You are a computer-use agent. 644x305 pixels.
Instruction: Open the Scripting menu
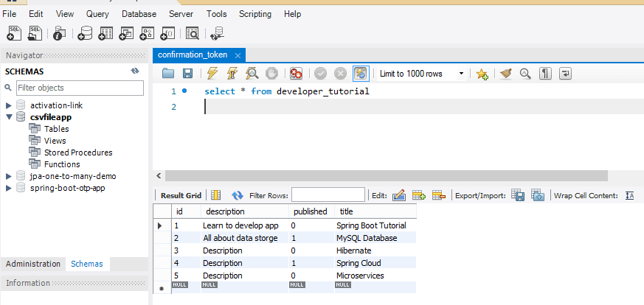click(x=255, y=14)
